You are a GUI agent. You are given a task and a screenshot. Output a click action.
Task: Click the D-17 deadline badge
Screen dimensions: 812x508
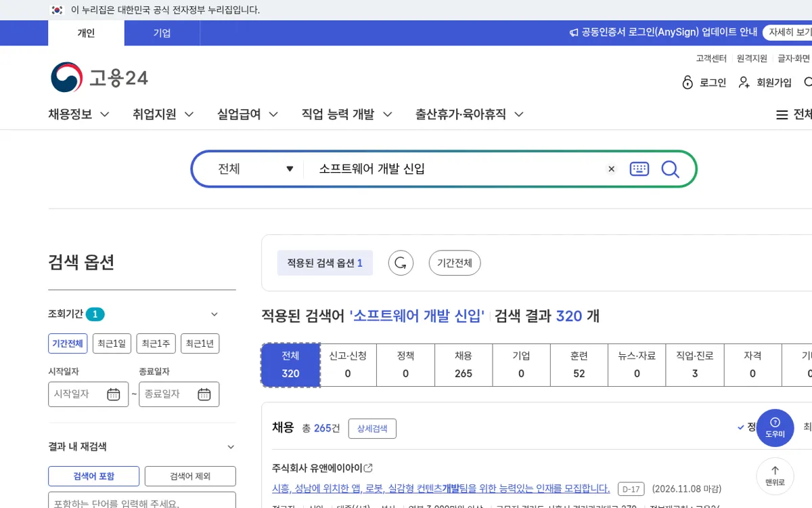(x=631, y=489)
